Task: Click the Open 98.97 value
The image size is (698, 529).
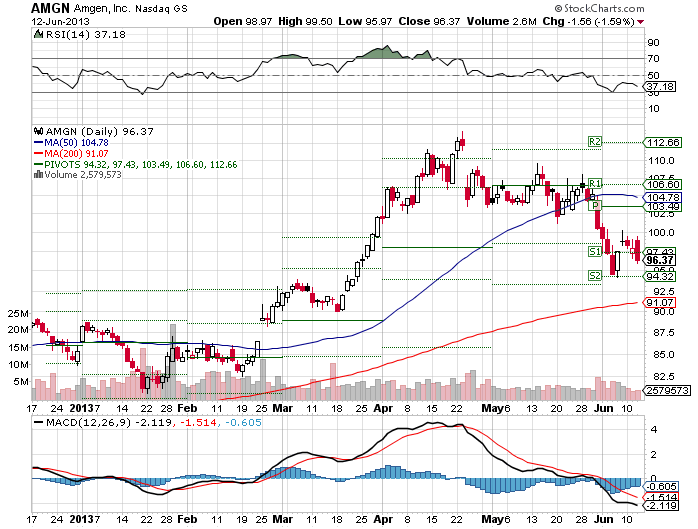Action: coord(243,21)
